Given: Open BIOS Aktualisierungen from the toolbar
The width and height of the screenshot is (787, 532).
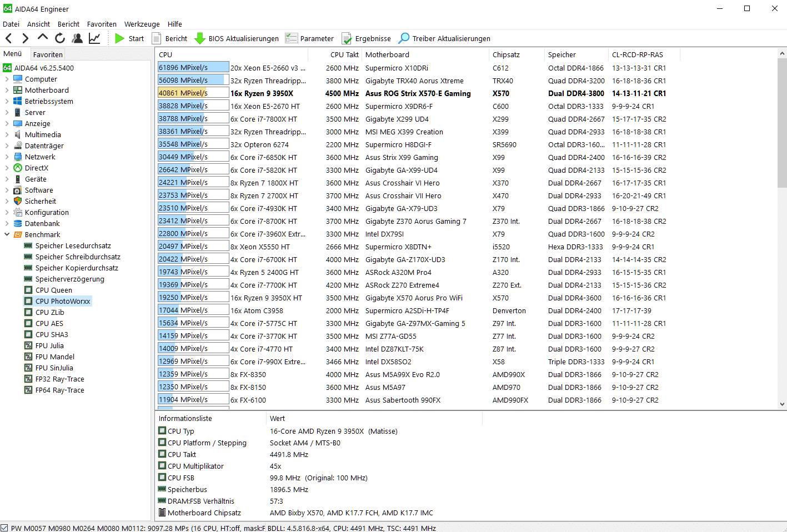Looking at the screenshot, I should click(237, 38).
